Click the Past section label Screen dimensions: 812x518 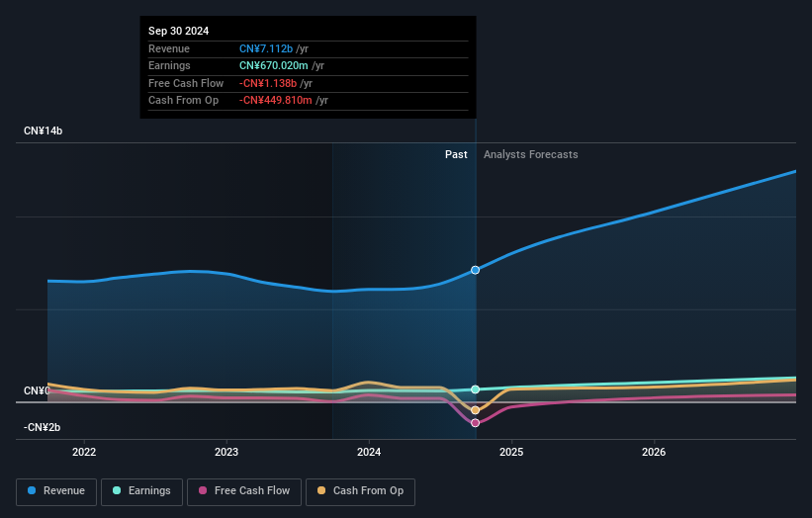point(456,154)
